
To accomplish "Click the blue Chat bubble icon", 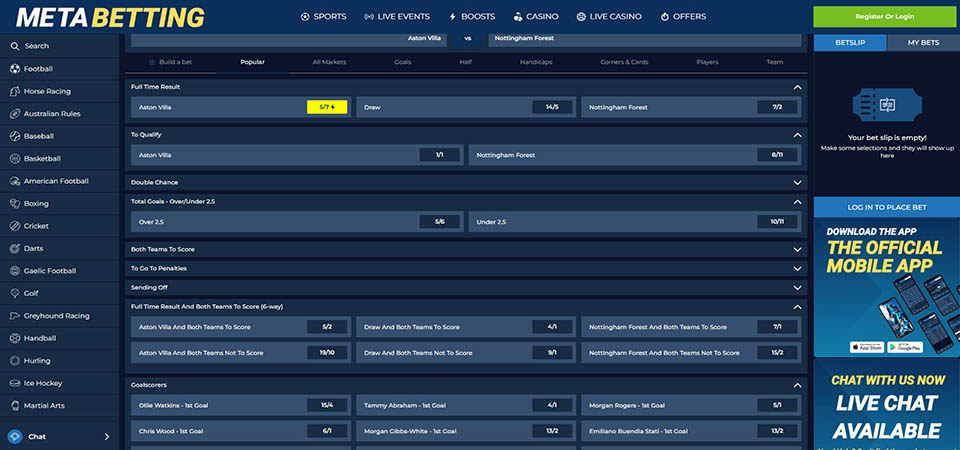I will tap(15, 437).
